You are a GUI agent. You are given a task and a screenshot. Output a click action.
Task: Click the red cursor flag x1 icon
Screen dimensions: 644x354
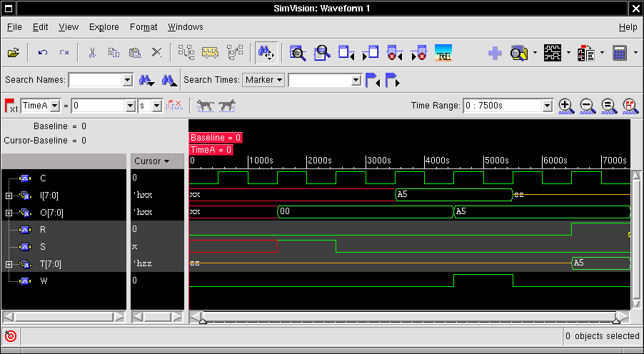click(x=11, y=106)
